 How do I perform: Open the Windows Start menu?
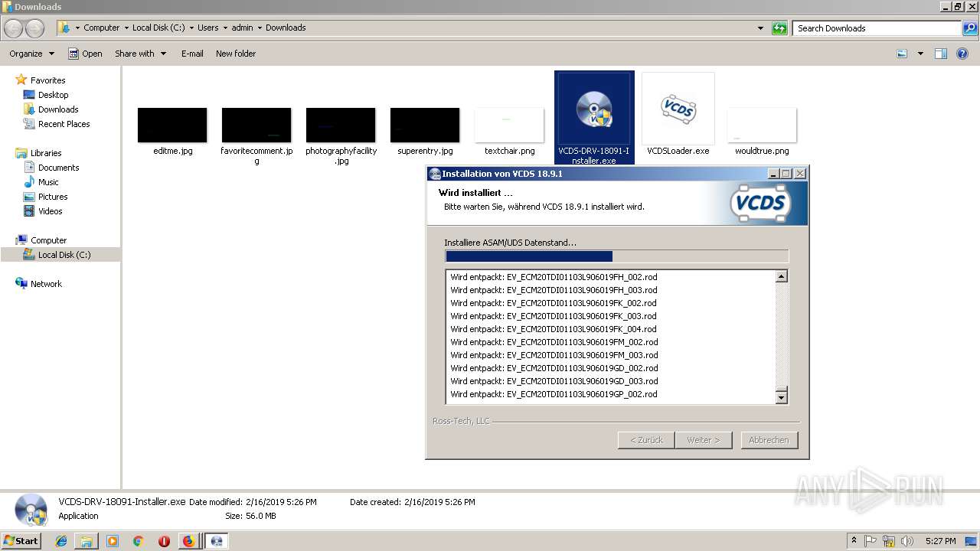click(x=21, y=541)
